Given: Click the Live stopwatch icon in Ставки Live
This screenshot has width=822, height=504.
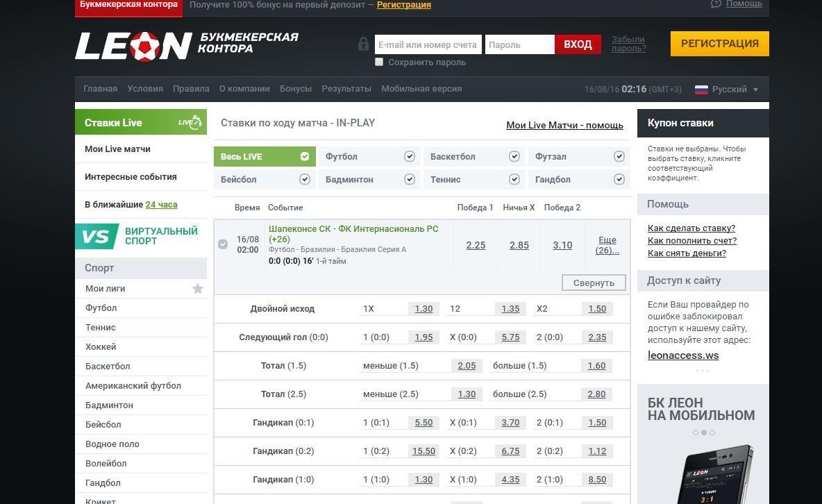Looking at the screenshot, I should point(190,122).
